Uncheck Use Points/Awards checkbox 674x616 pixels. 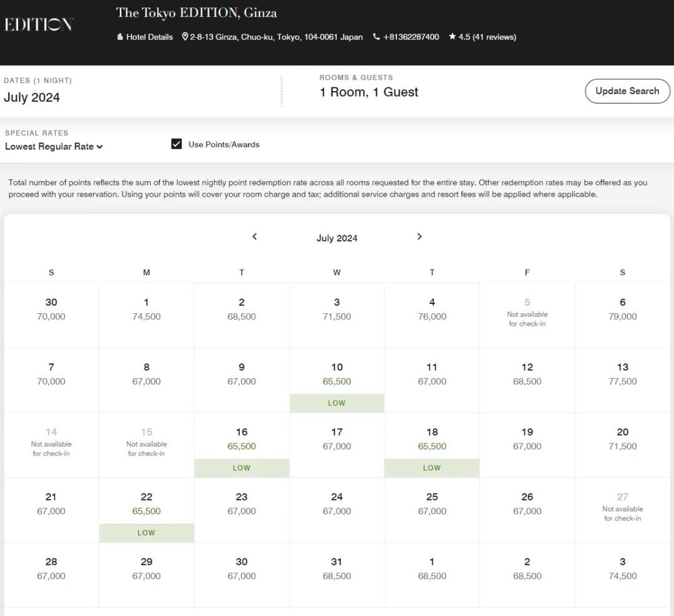coord(176,144)
